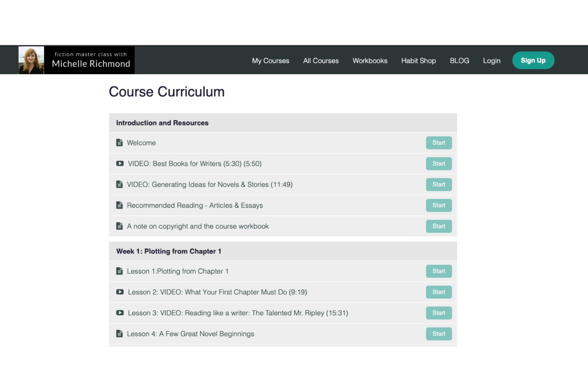Click the document icon for Lesson 1
This screenshot has width=588, height=392.
(x=120, y=271)
